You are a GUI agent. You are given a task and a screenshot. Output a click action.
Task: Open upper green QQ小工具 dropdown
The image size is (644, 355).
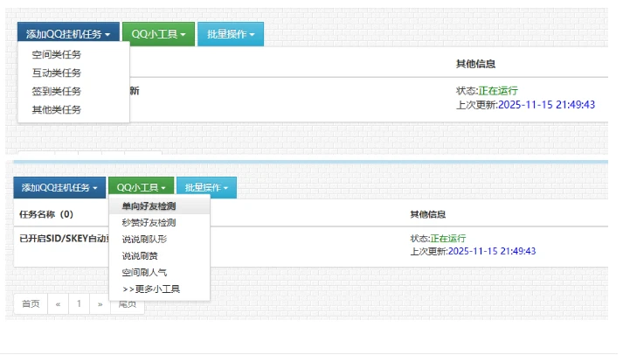point(158,34)
